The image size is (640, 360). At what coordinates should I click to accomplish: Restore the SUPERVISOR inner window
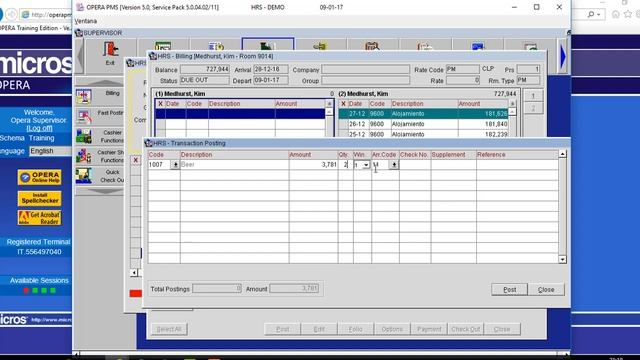pos(568,33)
